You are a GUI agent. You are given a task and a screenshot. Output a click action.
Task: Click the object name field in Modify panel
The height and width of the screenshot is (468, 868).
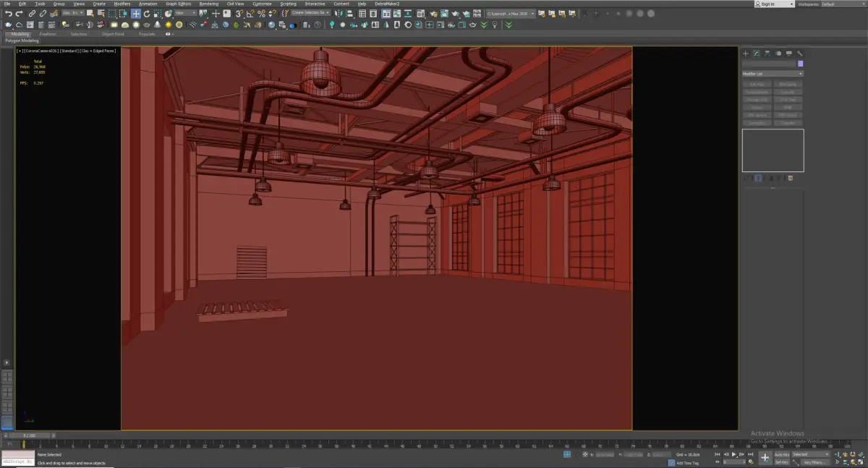(768, 64)
